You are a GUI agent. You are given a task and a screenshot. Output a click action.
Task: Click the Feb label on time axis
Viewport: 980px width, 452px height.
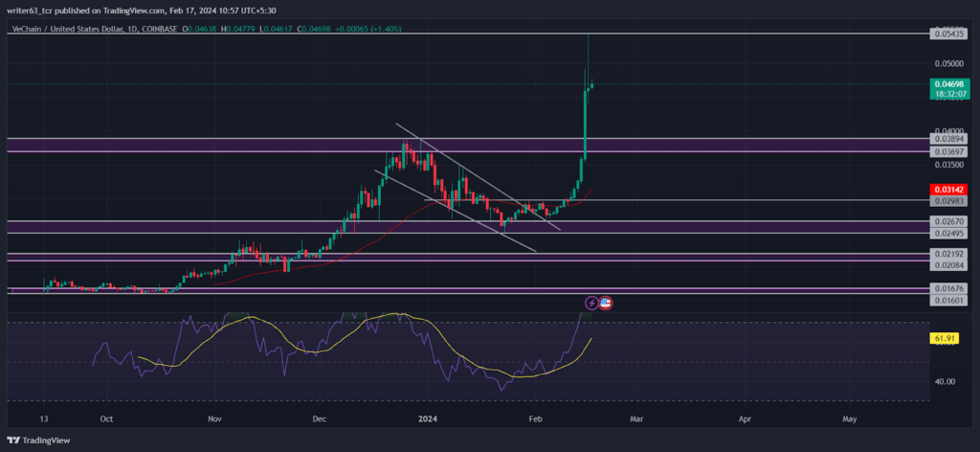[534, 418]
